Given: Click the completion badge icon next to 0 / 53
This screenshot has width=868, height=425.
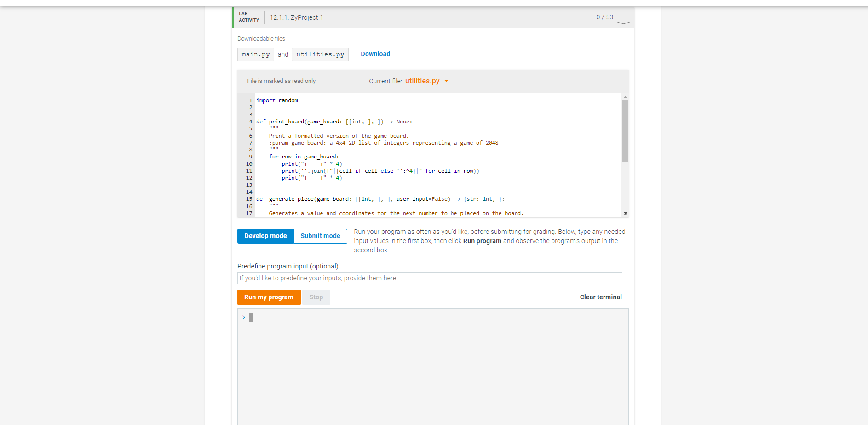Looking at the screenshot, I should click(623, 17).
